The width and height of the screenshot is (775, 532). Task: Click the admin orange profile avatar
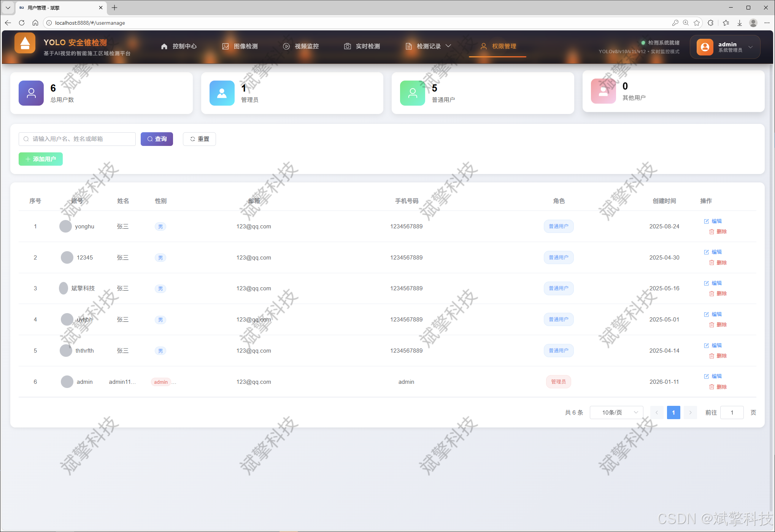coord(705,47)
